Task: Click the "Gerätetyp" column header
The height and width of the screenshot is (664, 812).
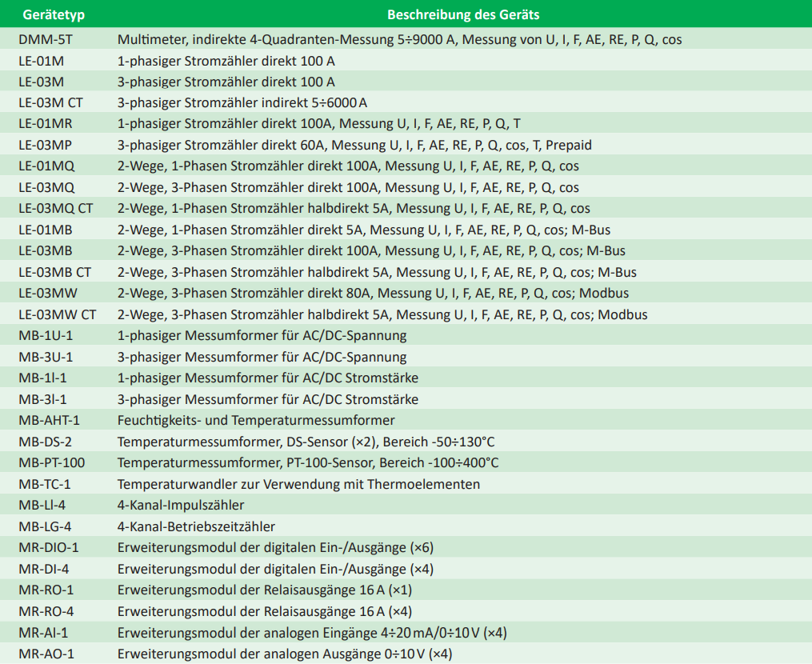Action: [x=54, y=14]
